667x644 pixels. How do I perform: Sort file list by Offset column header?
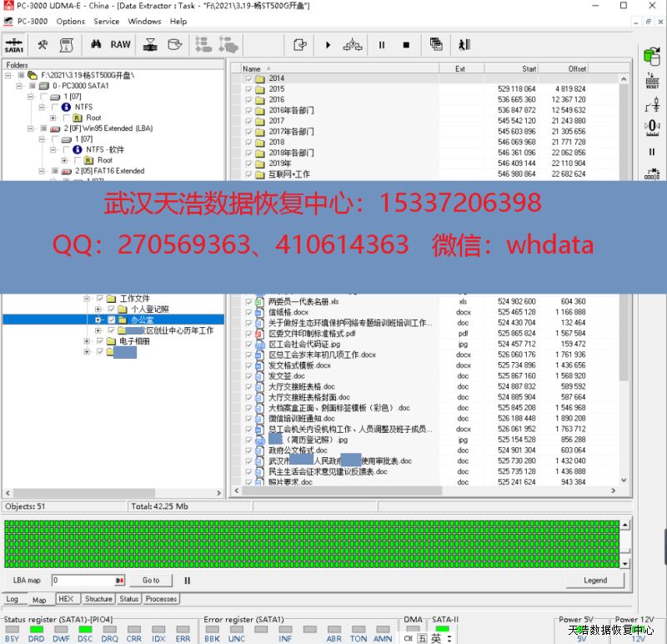[577, 68]
